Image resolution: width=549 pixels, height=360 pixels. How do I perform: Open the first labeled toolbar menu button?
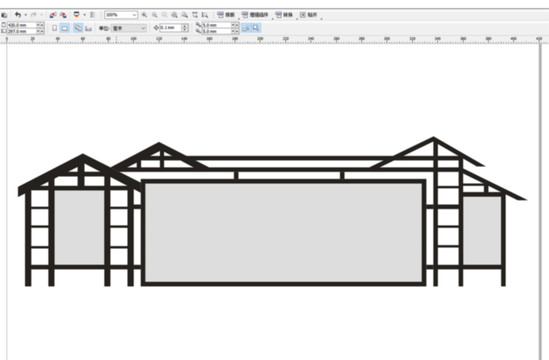[x=226, y=15]
